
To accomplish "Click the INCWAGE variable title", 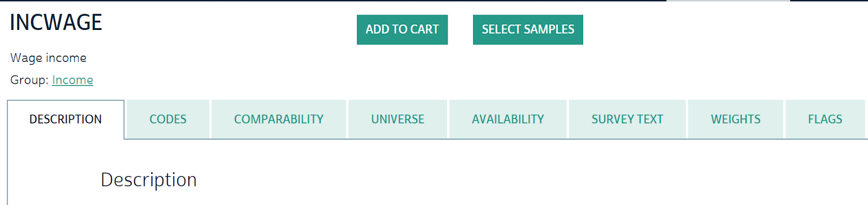I will (56, 22).
